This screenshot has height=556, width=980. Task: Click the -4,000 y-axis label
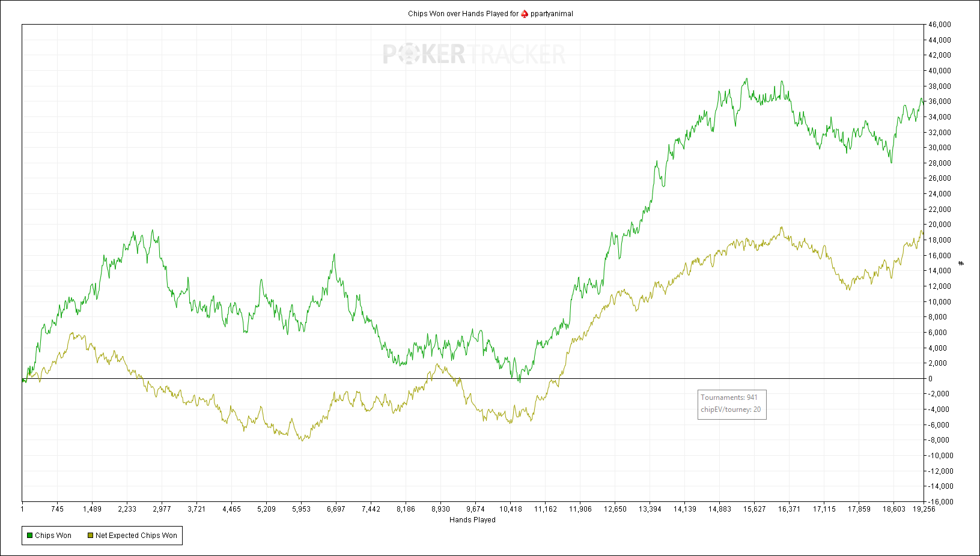click(x=939, y=409)
